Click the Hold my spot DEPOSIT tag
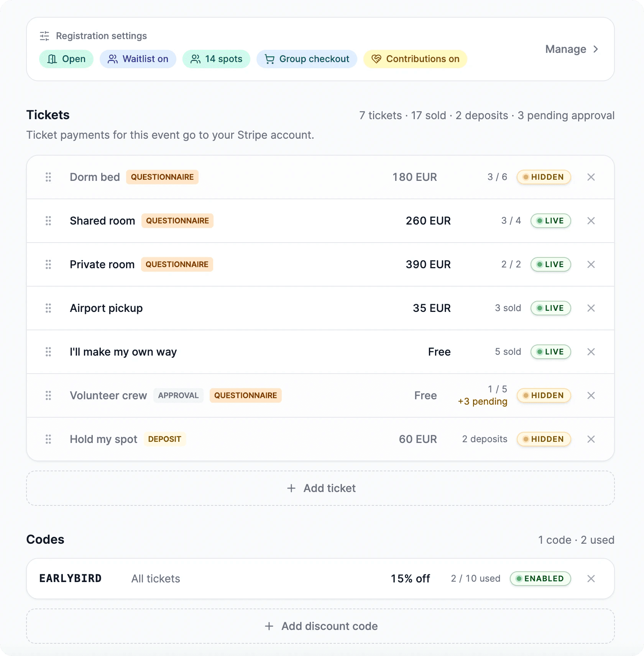The width and height of the screenshot is (644, 656). [164, 439]
